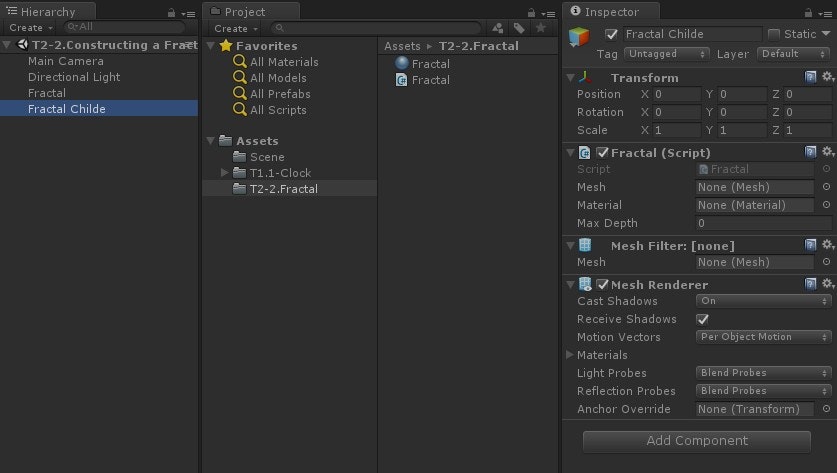
Task: Open the scene options menu icon in Hierarchy
Action: point(189,45)
